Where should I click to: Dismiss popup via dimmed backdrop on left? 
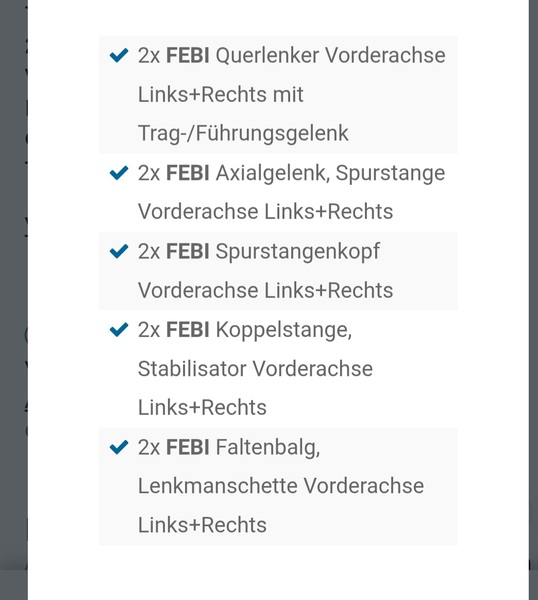point(14,300)
